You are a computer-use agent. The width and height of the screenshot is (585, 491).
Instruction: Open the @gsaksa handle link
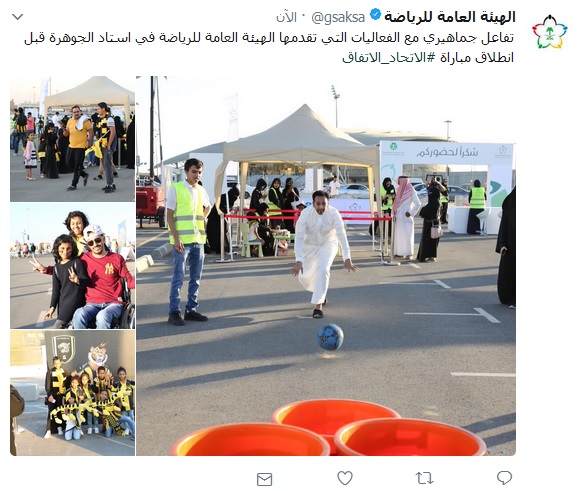(x=338, y=17)
